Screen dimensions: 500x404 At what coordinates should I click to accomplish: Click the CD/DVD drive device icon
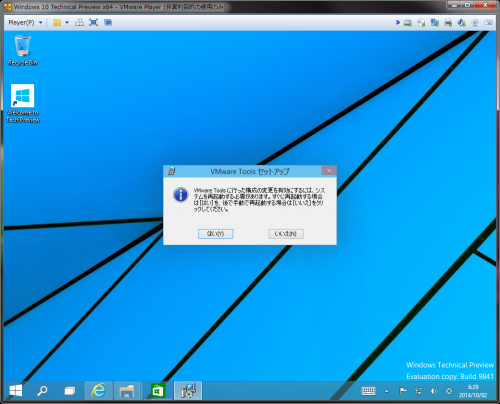click(x=421, y=23)
